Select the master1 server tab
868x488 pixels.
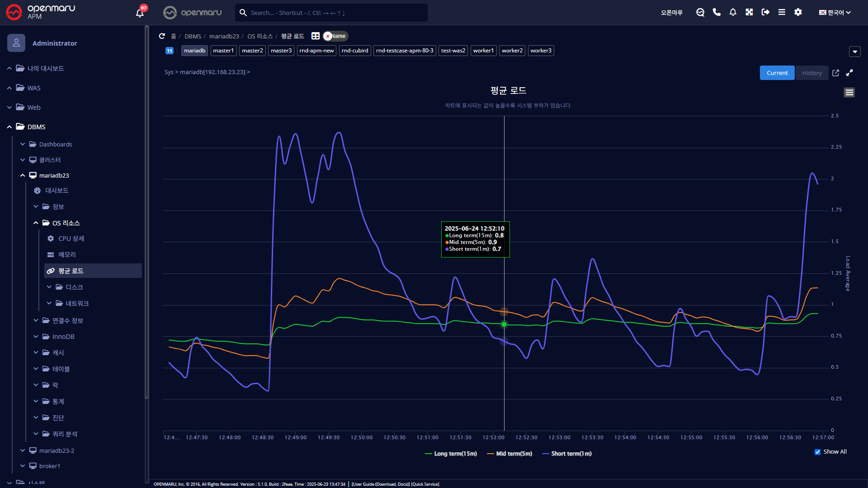click(x=223, y=51)
